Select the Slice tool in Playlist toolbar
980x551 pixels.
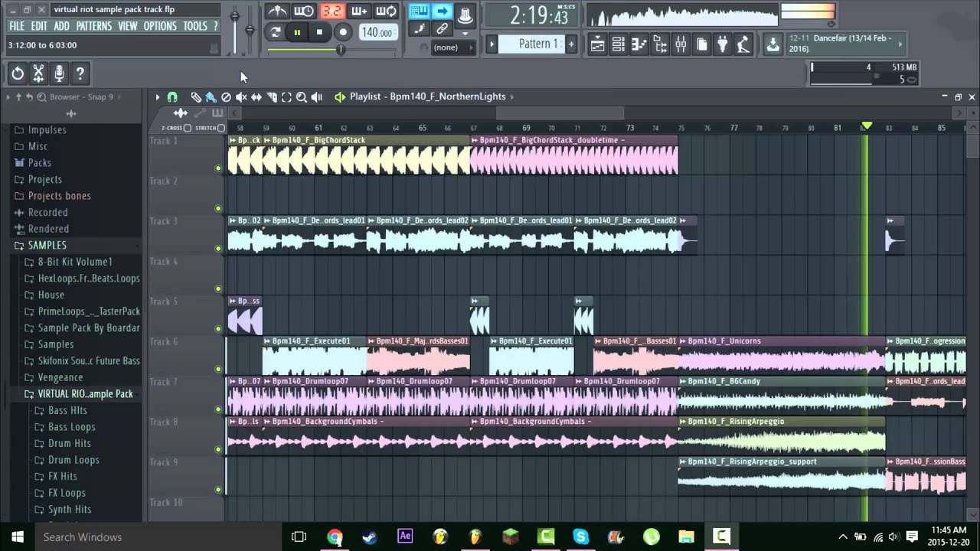click(271, 97)
